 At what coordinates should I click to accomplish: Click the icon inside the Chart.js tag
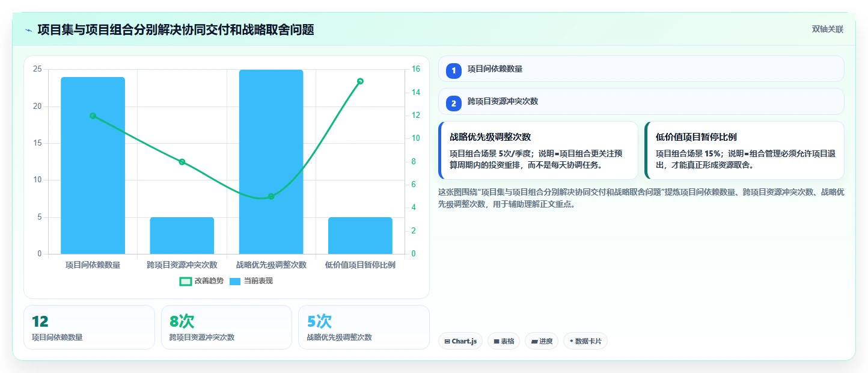(x=447, y=342)
